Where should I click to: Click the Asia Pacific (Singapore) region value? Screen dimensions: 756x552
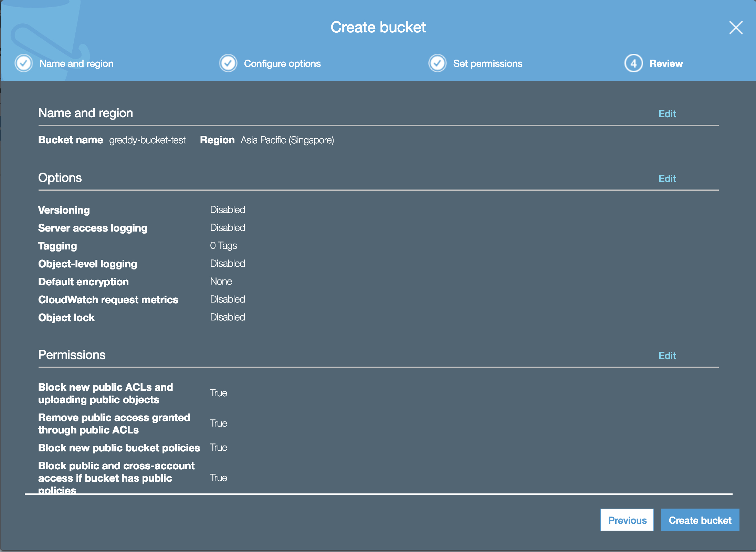287,140
